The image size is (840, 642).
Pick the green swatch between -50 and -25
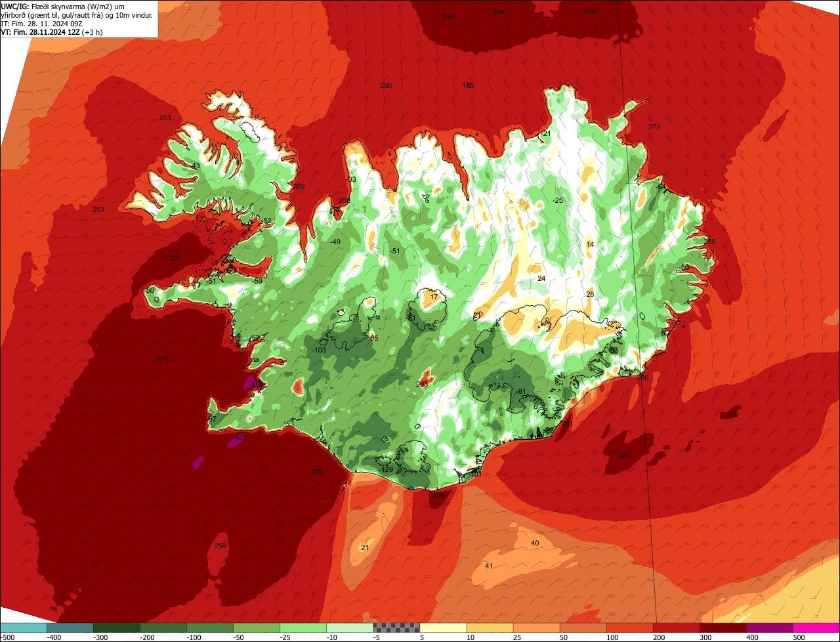(x=256, y=628)
